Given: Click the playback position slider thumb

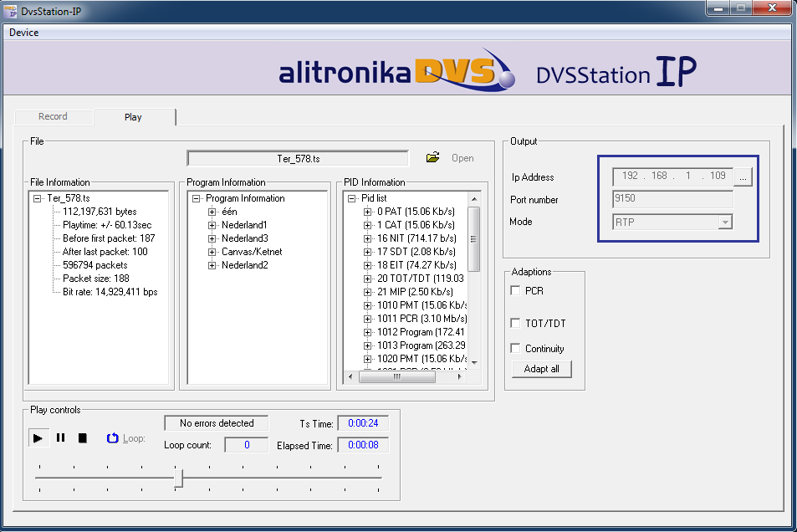Looking at the screenshot, I should click(x=178, y=478).
